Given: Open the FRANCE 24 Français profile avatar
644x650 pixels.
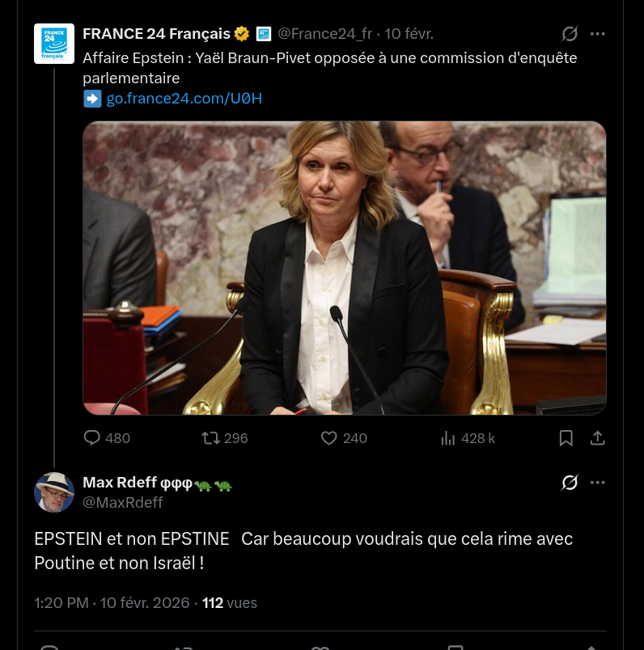Looking at the screenshot, I should [x=54, y=44].
